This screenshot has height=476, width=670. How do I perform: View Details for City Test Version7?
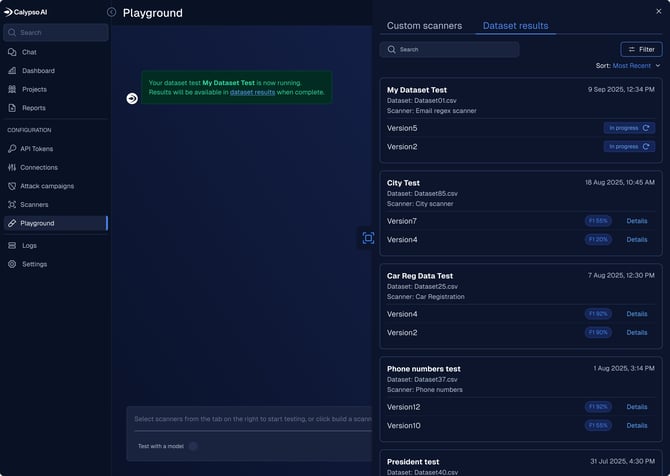pos(637,221)
